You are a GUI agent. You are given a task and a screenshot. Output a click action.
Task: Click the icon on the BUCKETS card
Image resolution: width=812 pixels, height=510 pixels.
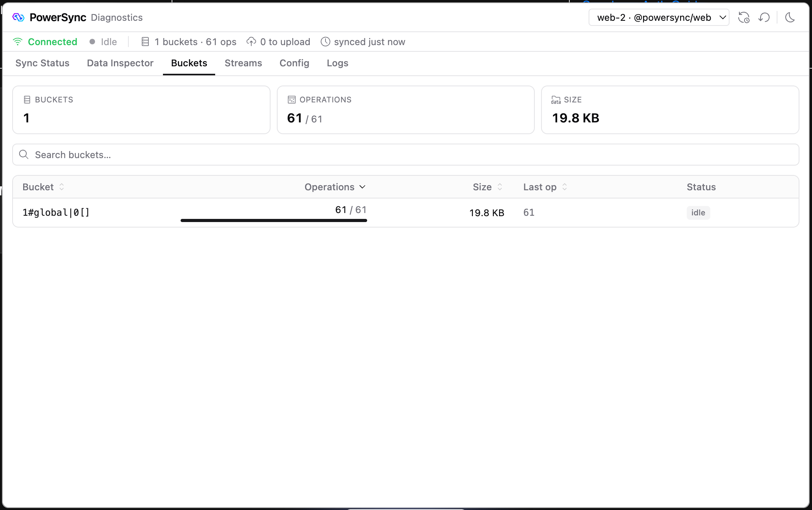[x=27, y=100]
